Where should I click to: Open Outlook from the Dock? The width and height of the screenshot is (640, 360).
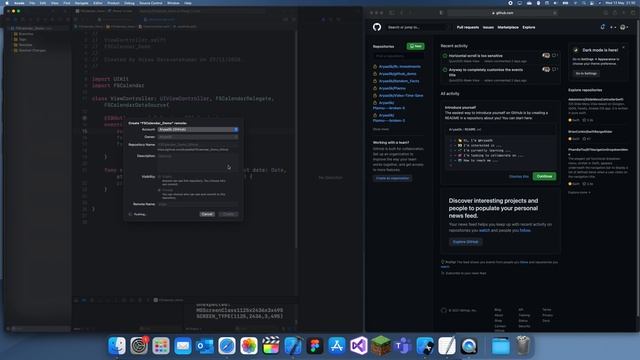point(205,346)
